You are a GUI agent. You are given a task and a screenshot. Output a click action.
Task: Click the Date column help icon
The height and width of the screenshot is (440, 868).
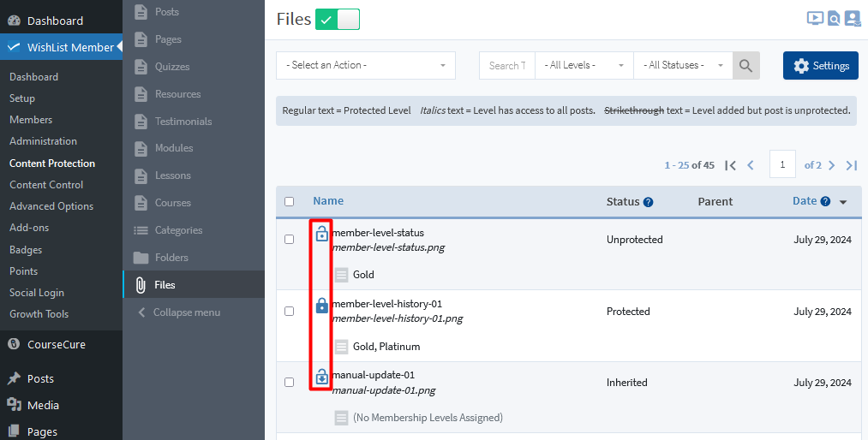825,202
